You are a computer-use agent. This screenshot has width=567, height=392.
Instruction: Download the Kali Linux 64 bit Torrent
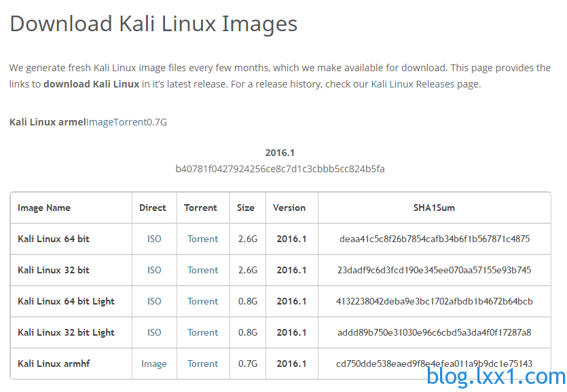[202, 239]
